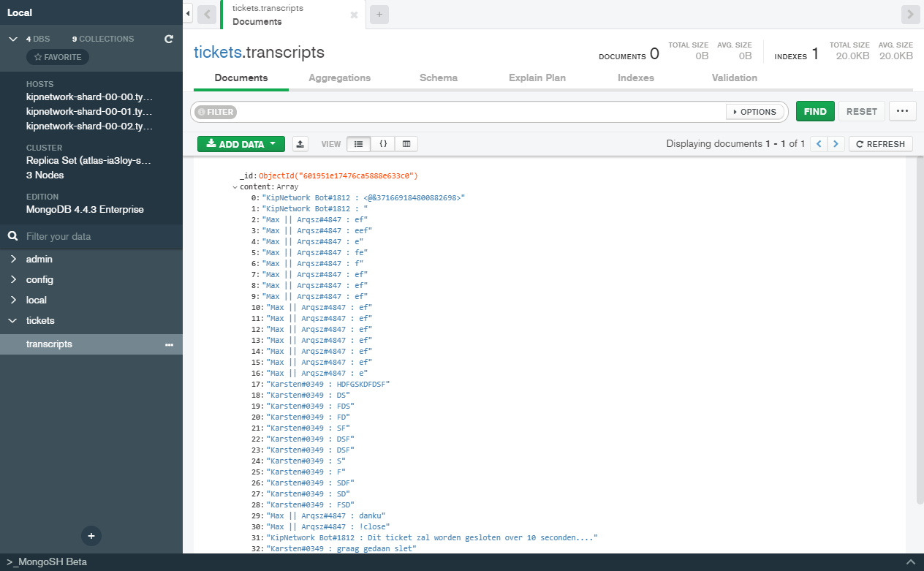Switch to table view
Image resolution: width=924 pixels, height=571 pixels.
(x=406, y=144)
